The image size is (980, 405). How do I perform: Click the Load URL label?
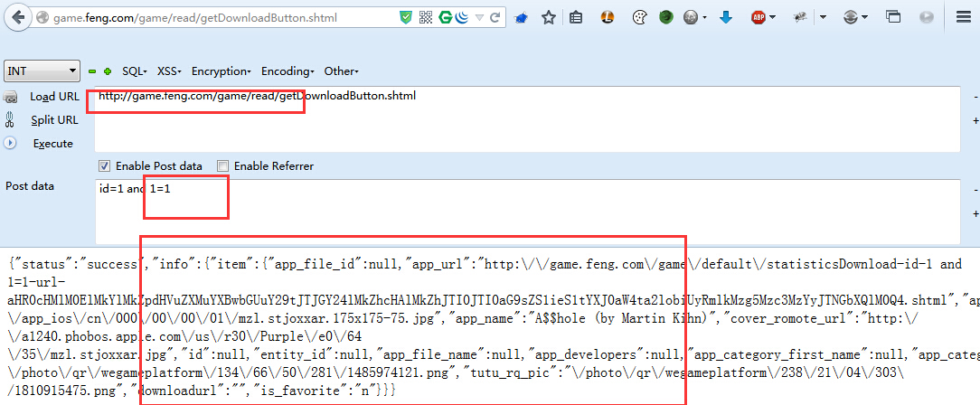tap(54, 97)
